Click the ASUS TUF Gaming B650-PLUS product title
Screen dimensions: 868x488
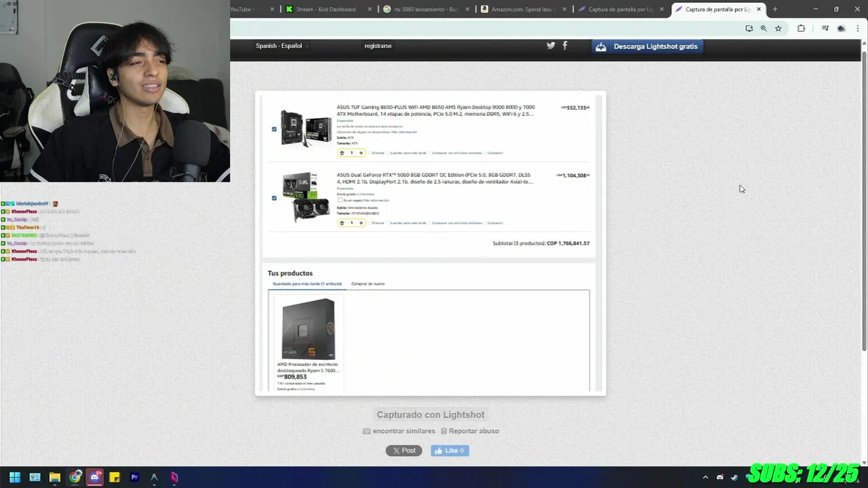click(435, 110)
